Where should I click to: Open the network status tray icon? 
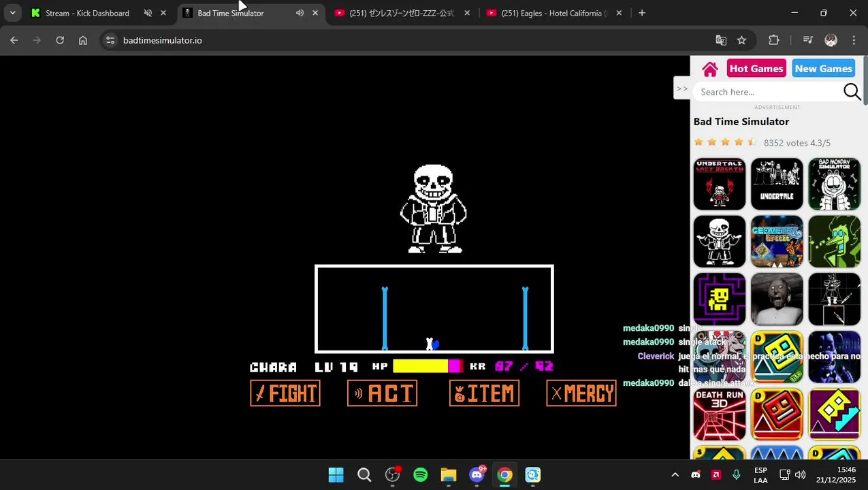click(x=784, y=474)
